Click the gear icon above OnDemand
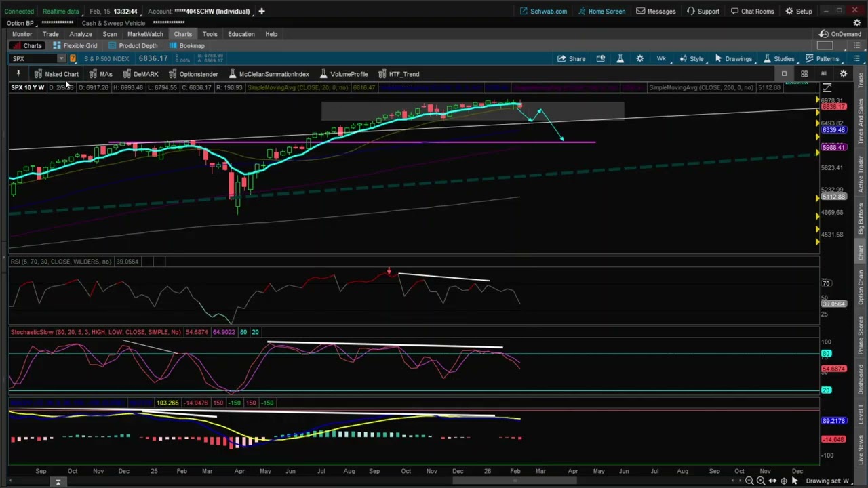Screen dimensions: 868x488 [856, 23]
